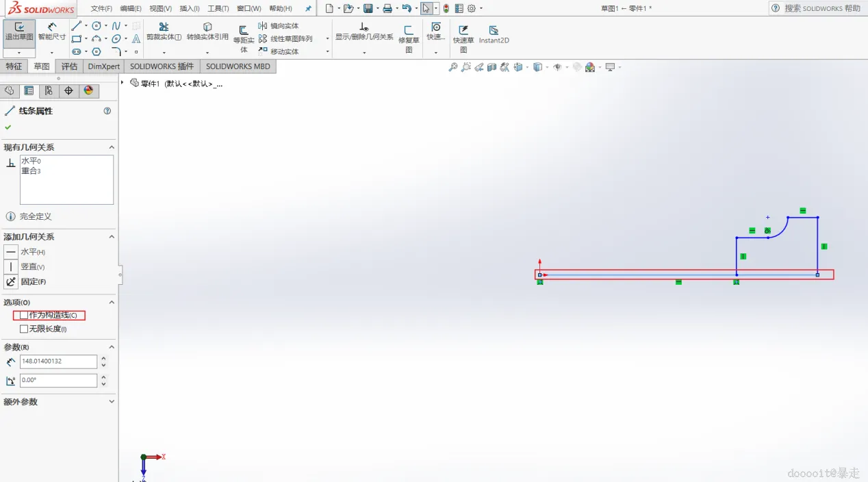Open the DisplayManager tab icon
The height and width of the screenshot is (482, 868).
coord(88,90)
